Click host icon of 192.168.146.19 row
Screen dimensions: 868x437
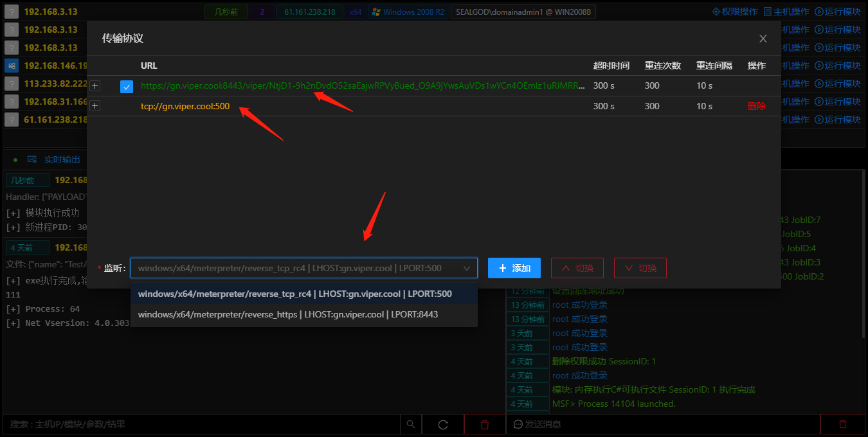point(12,66)
